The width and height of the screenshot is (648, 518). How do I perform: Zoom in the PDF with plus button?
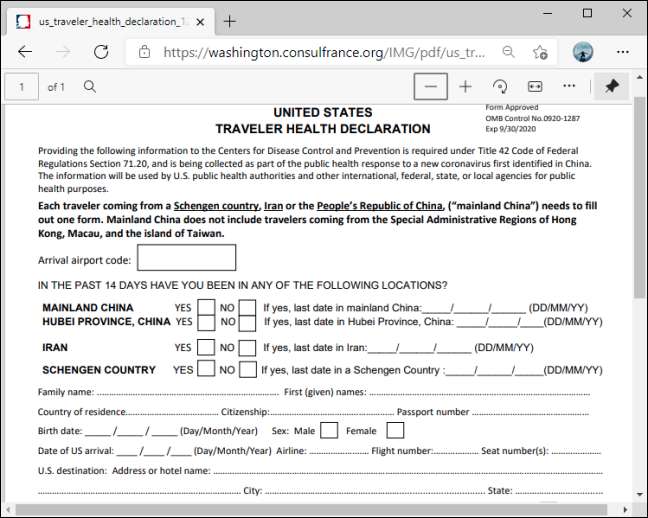pos(465,87)
